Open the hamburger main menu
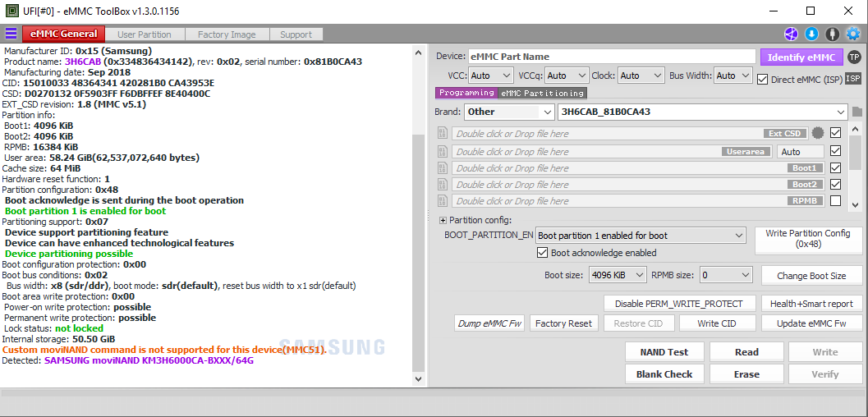Screen dimensions: 868x417 pyautogui.click(x=11, y=34)
